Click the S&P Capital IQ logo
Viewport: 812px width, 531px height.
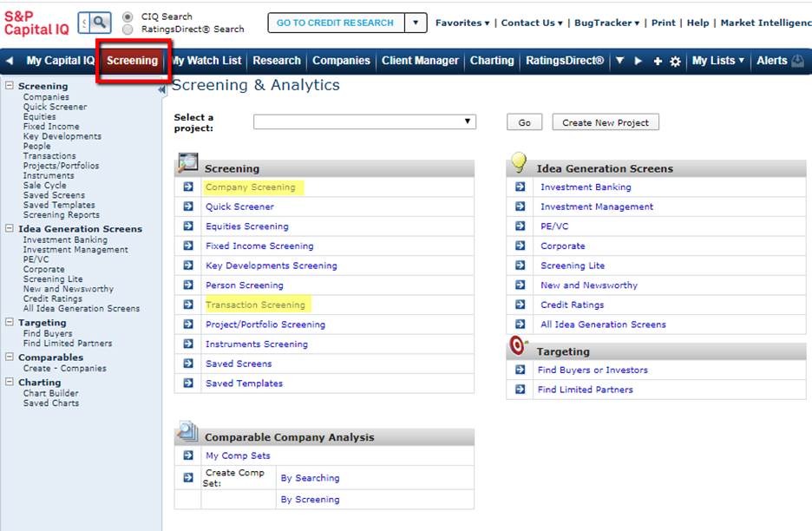36,23
